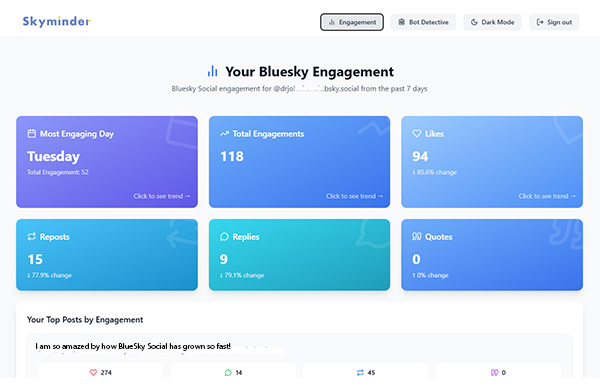Click the heart icon on the Likes card
The width and height of the screenshot is (600, 391).
(417, 134)
